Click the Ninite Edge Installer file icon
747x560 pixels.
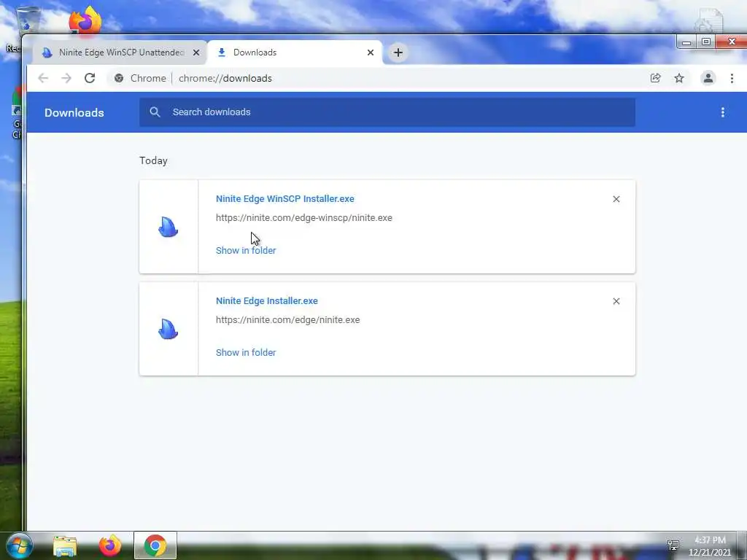169,329
